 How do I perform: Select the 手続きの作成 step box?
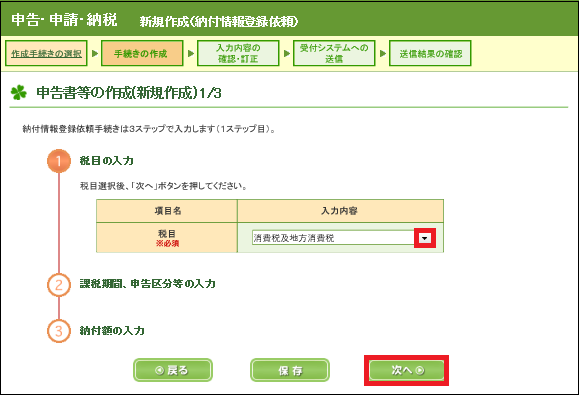[x=142, y=54]
